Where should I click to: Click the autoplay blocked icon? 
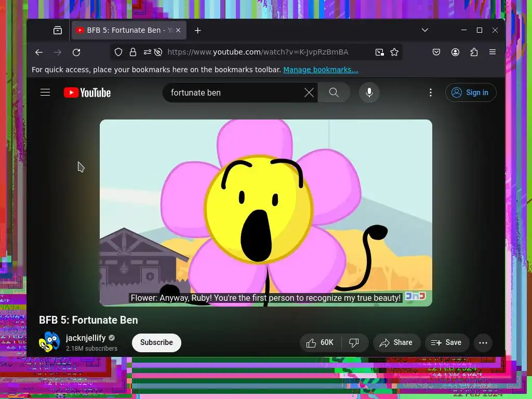click(158, 52)
